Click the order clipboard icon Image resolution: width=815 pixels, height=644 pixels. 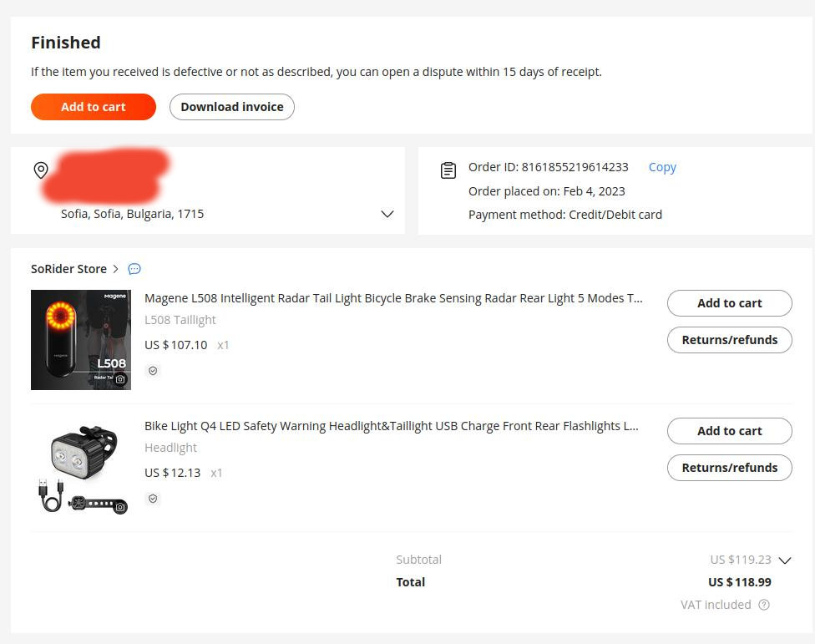pos(448,170)
